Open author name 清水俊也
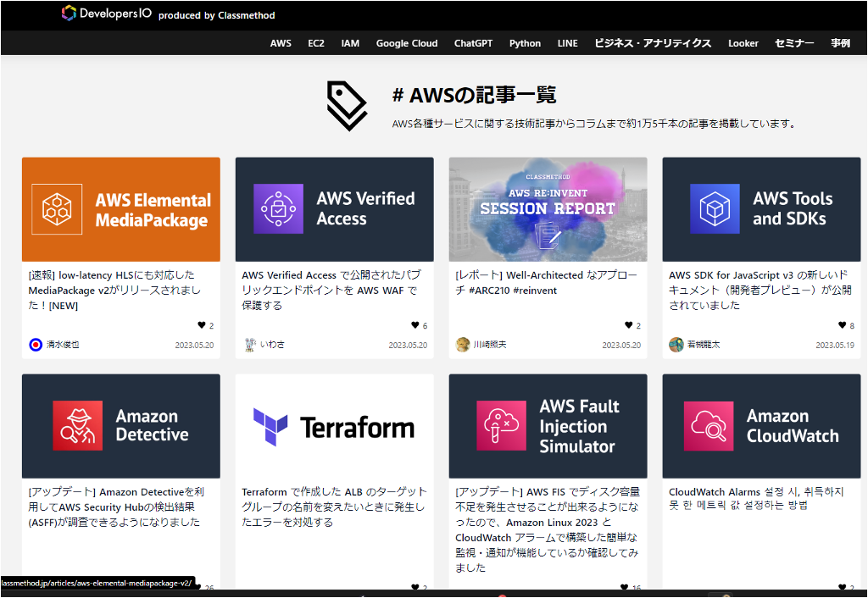Viewport: 868px width, 598px height. click(x=63, y=345)
